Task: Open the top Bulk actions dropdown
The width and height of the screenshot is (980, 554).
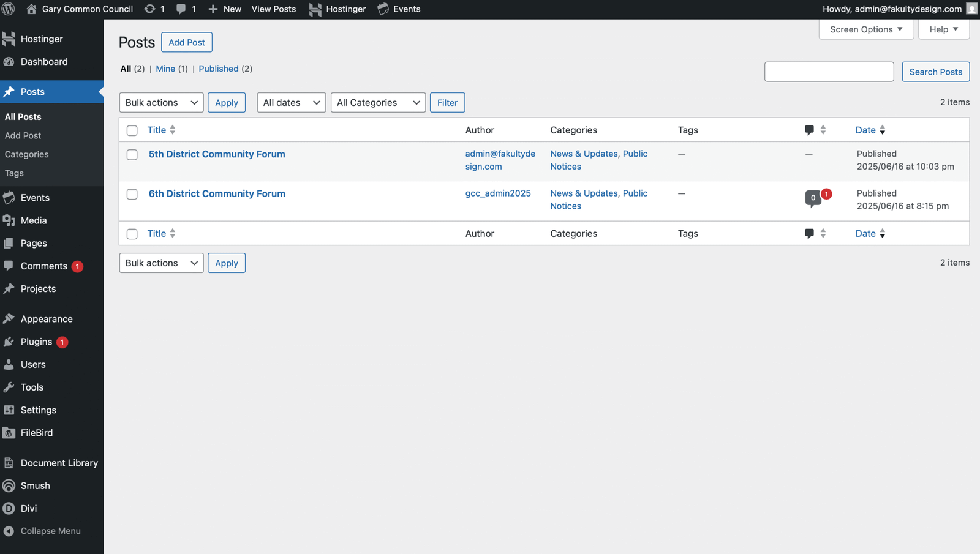Action: [162, 102]
